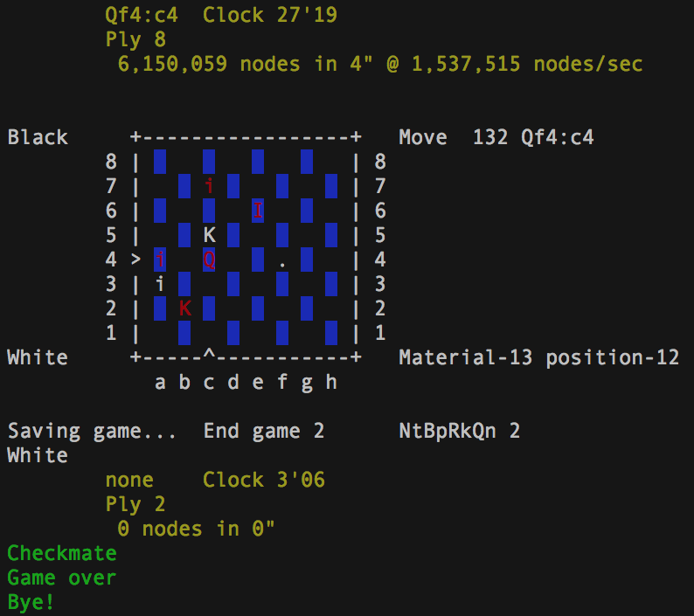Screen dimensions: 694x616
Task: Click the red queen on c4
Action: [x=210, y=260]
